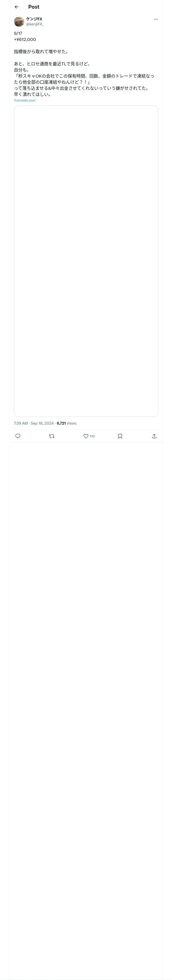Like the post with the heart icon
The image size is (172, 980).
tap(86, 436)
